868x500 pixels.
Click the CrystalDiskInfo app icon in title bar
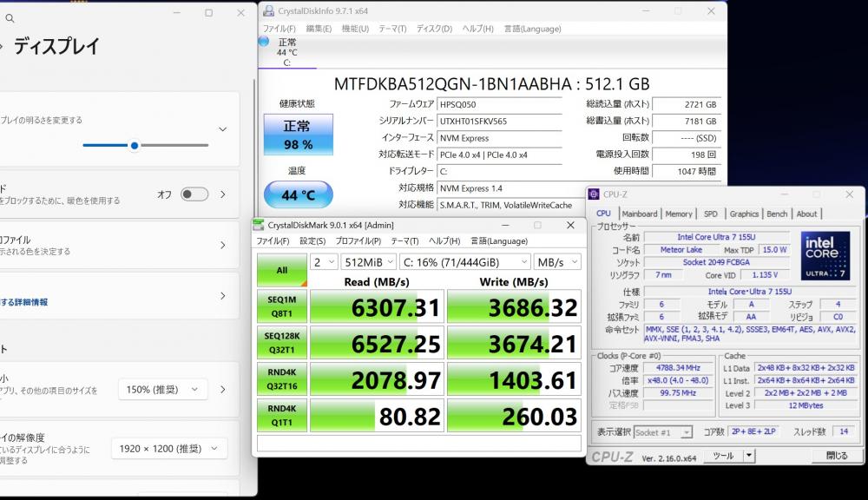[268, 10]
